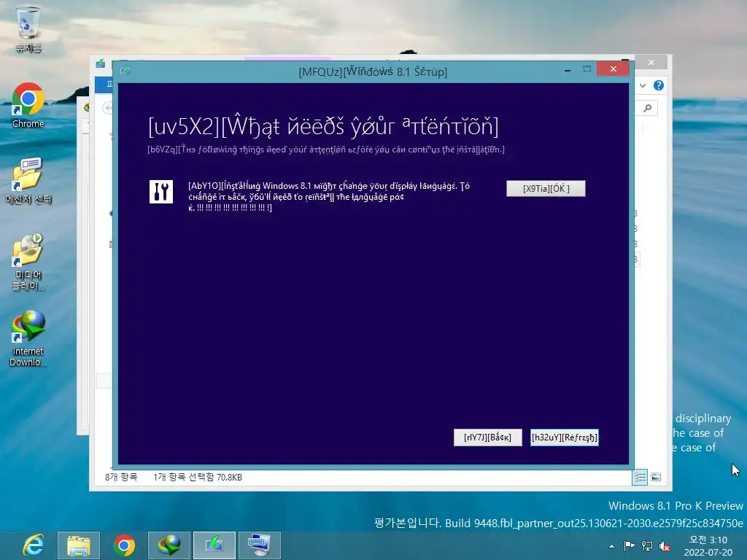Open the Recycle Bin desktop icon
The height and width of the screenshot is (560, 747).
28,28
